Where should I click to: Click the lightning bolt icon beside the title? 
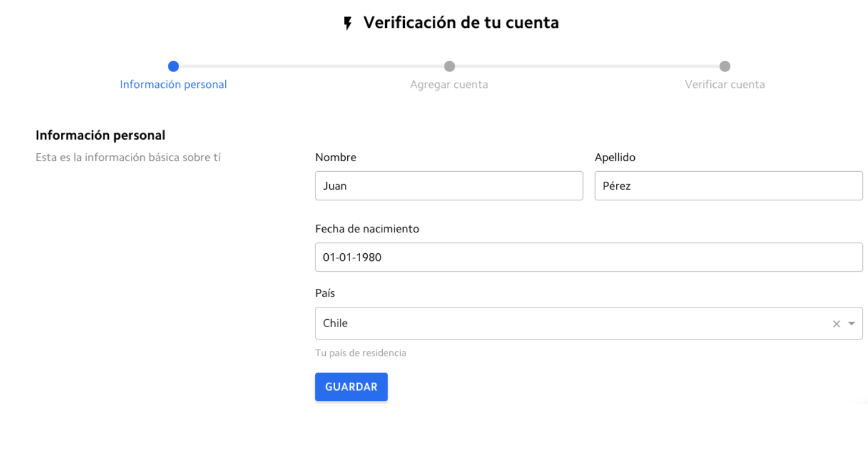pos(348,23)
